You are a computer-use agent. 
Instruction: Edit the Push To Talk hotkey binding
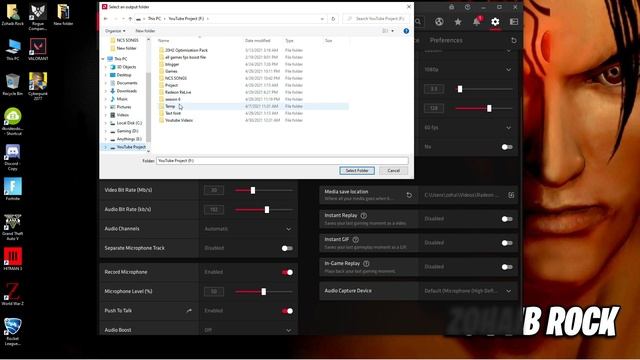(x=189, y=311)
